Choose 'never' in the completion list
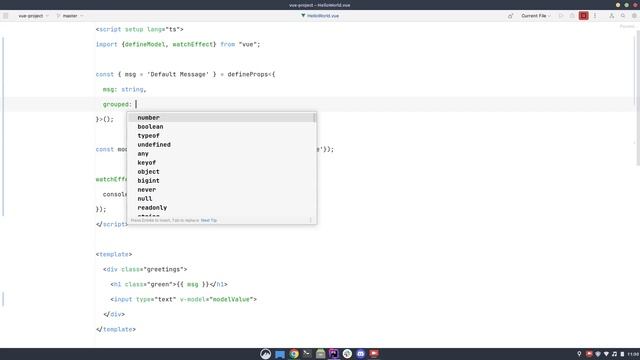 coord(221,189)
